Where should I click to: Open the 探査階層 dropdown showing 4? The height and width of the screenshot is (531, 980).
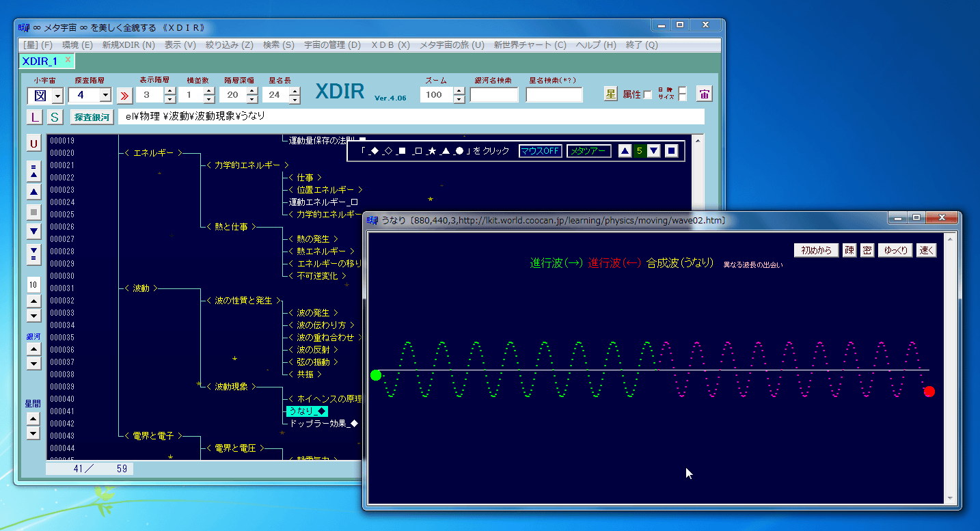[105, 96]
